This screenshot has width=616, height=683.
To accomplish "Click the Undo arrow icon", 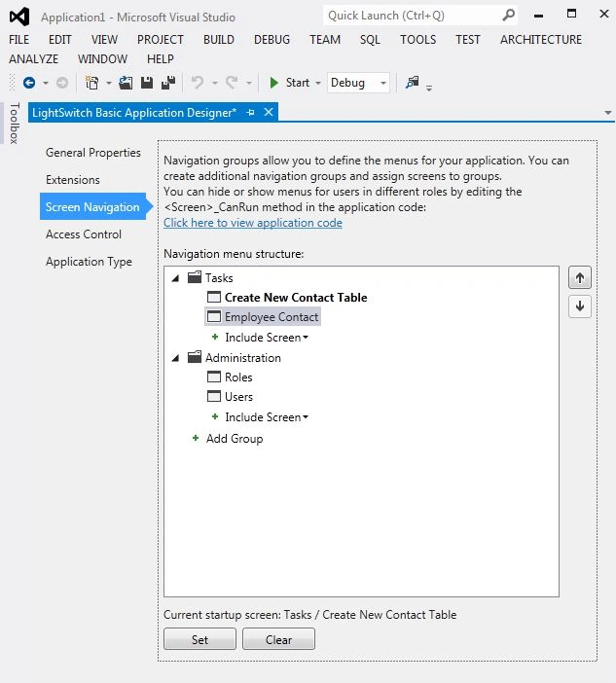I will 198,83.
